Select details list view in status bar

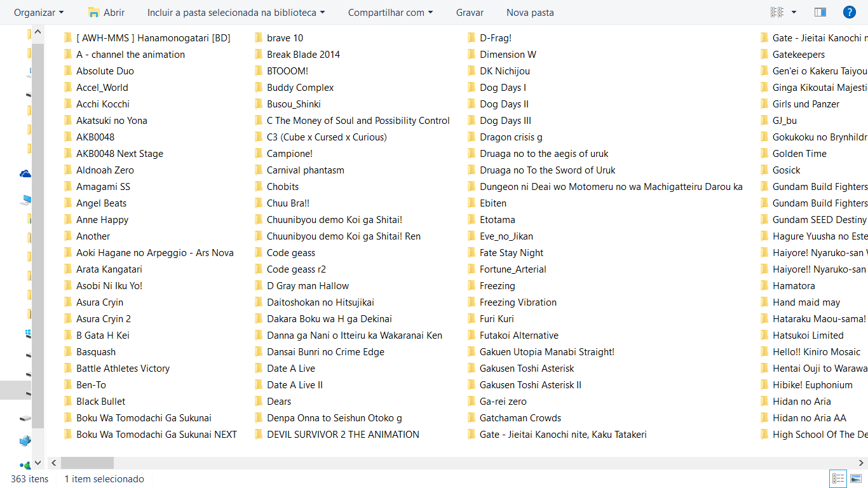(838, 478)
